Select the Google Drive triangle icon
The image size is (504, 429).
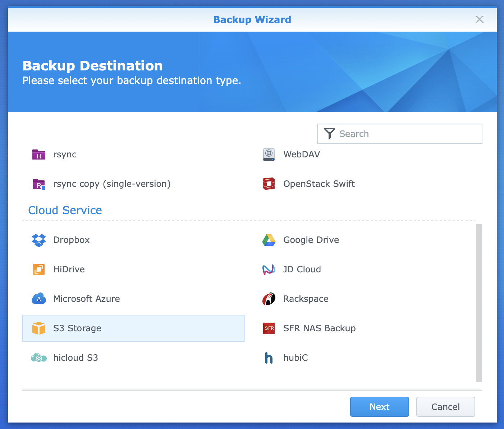coord(269,240)
